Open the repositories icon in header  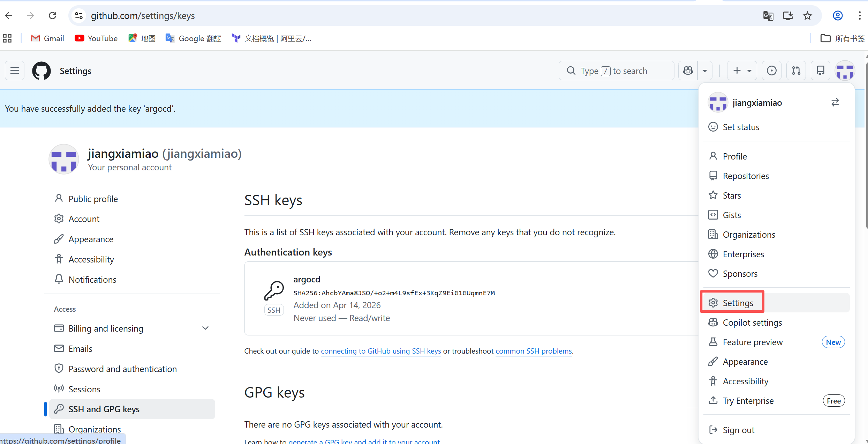click(x=821, y=71)
